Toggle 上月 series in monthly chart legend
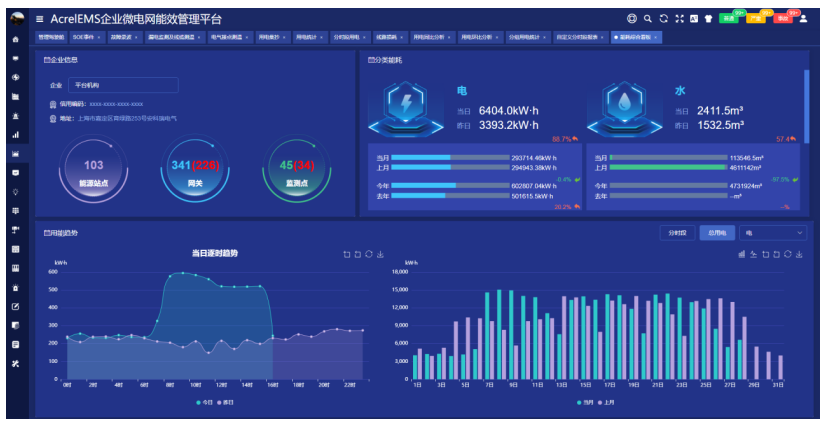The height and width of the screenshot is (421, 824). pos(606,403)
